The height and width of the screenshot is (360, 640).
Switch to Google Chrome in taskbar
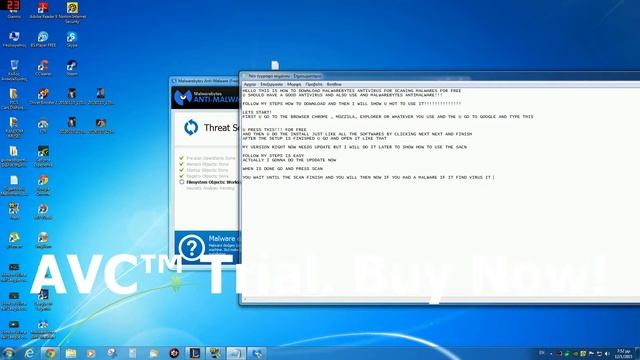(x=50, y=353)
